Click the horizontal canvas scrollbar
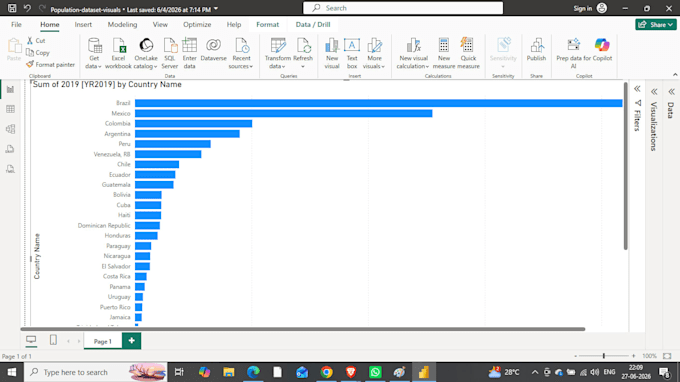680x382 pixels. pos(303,329)
